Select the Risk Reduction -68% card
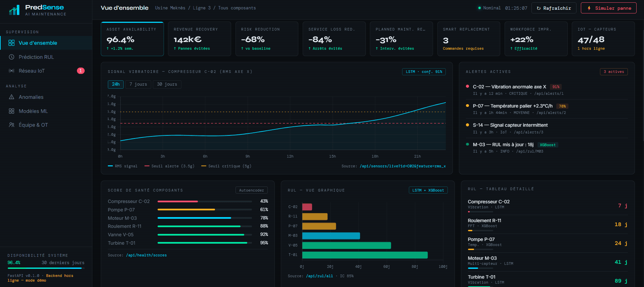The height and width of the screenshot is (287, 644). 267,39
